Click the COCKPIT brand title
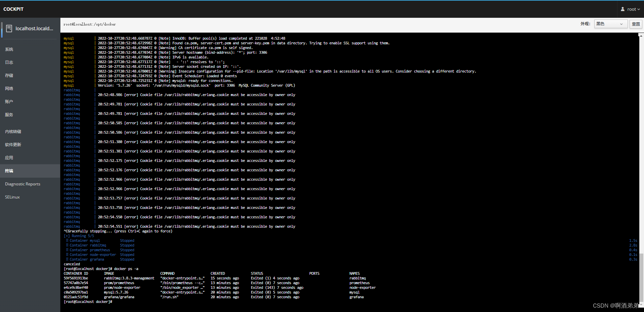 pos(13,9)
